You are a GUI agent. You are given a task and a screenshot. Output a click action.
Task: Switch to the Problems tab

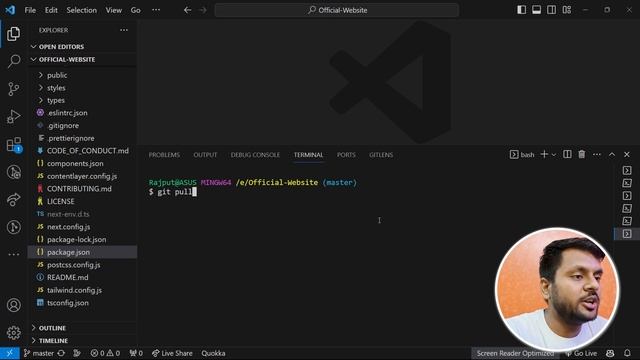click(x=164, y=155)
